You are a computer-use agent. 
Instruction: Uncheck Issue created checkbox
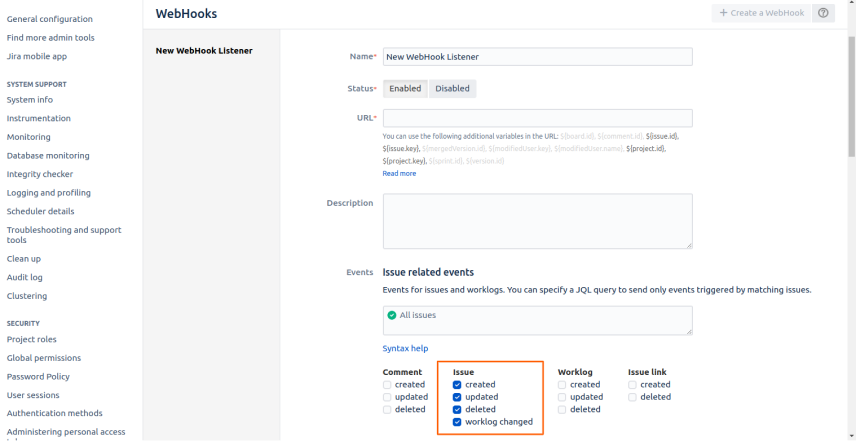[x=457, y=385]
